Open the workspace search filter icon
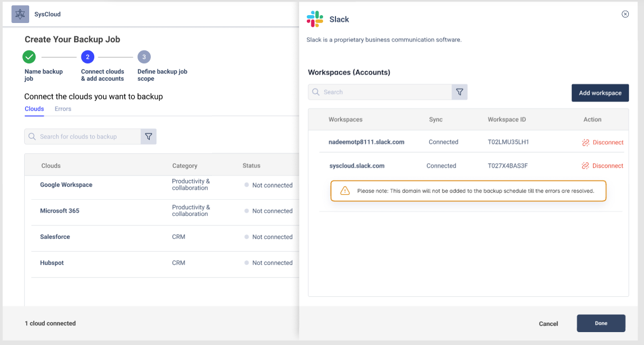 [459, 91]
